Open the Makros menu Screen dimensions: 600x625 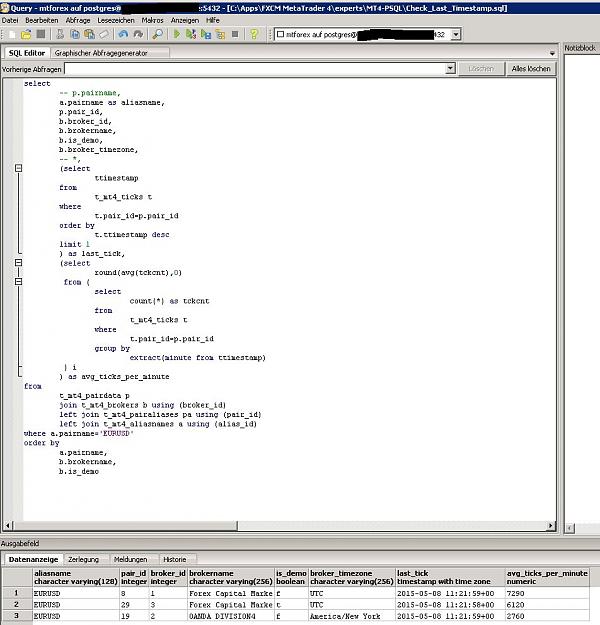pyautogui.click(x=152, y=20)
